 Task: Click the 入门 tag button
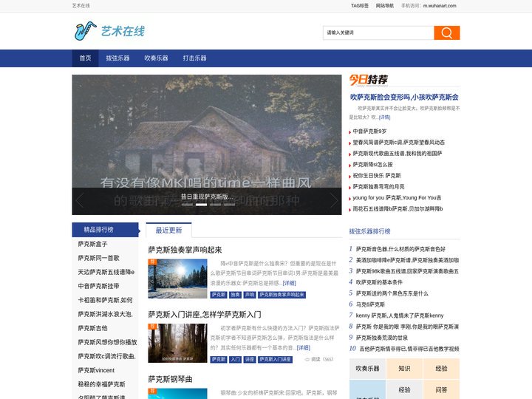pos(235,359)
